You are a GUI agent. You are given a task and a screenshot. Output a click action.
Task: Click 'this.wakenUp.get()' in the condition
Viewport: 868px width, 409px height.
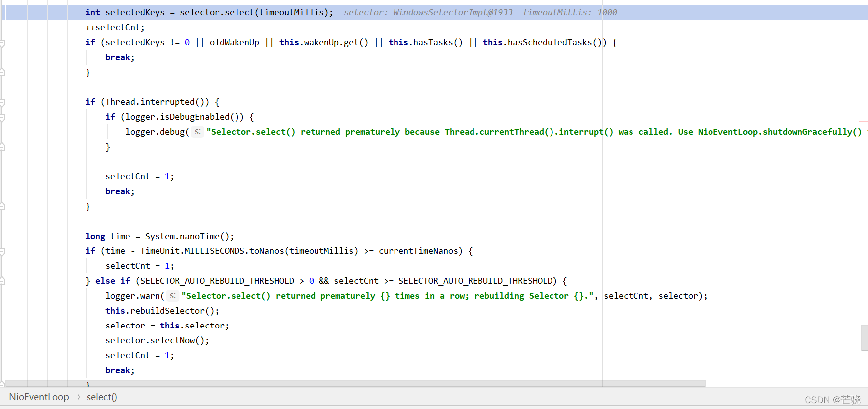tap(323, 42)
